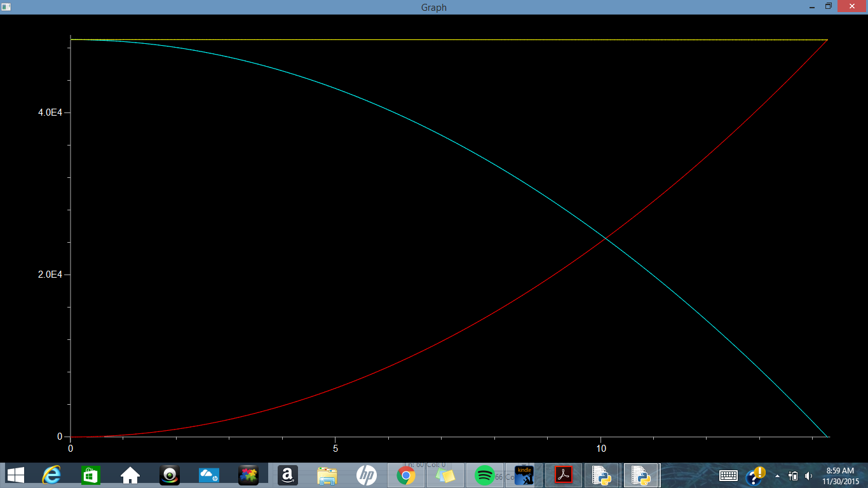The height and width of the screenshot is (488, 868).
Task: Open the Windows Store app
Action: (x=91, y=475)
